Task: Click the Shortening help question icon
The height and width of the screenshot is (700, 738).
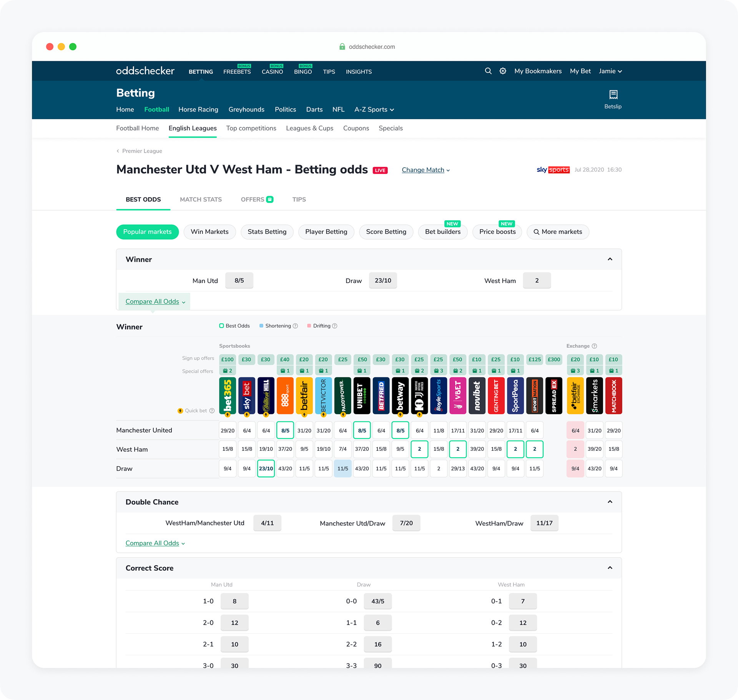Action: [x=295, y=326]
